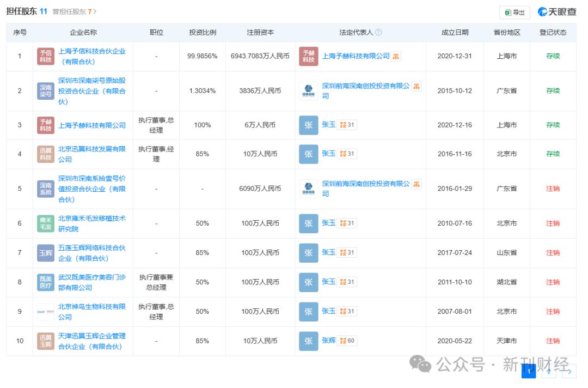Click the 天眼查 logo
This screenshot has height=388, width=588.
[x=557, y=11]
